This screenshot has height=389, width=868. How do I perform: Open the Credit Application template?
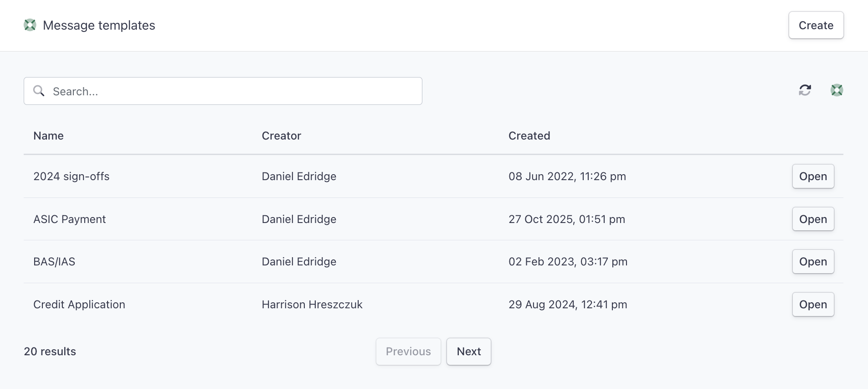coord(813,304)
